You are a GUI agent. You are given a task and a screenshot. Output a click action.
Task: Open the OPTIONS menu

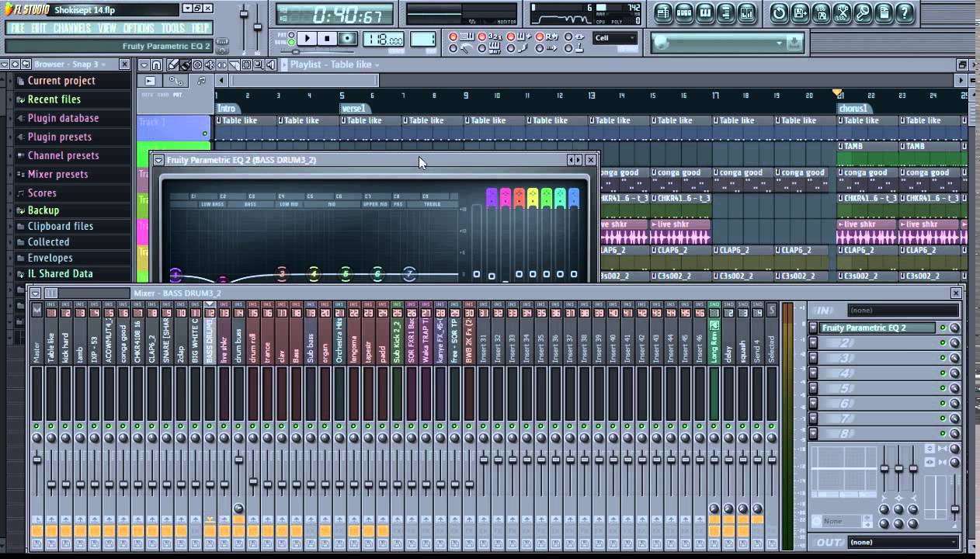(x=138, y=28)
